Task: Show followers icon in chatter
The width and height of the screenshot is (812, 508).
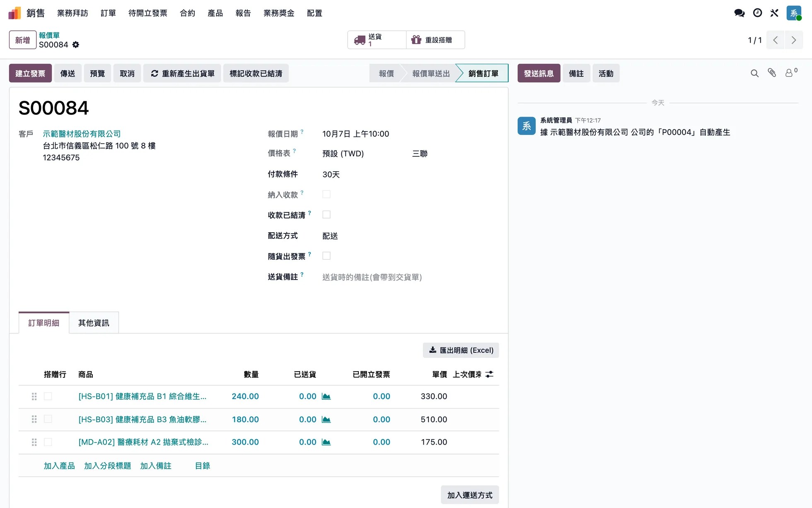Action: [791, 73]
